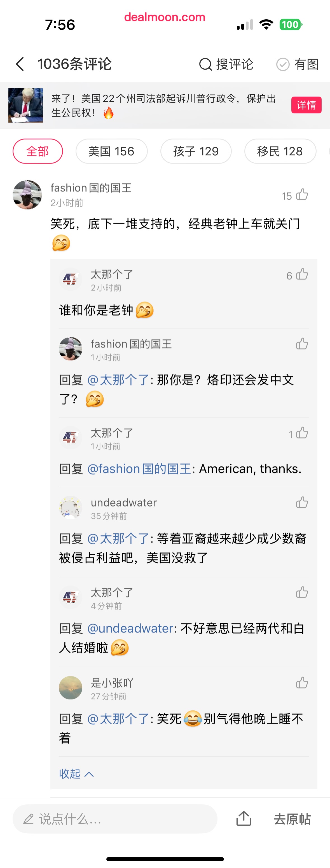This screenshot has height=868, width=330.
Task: Open article details via 详情 button
Action: pos(306,105)
